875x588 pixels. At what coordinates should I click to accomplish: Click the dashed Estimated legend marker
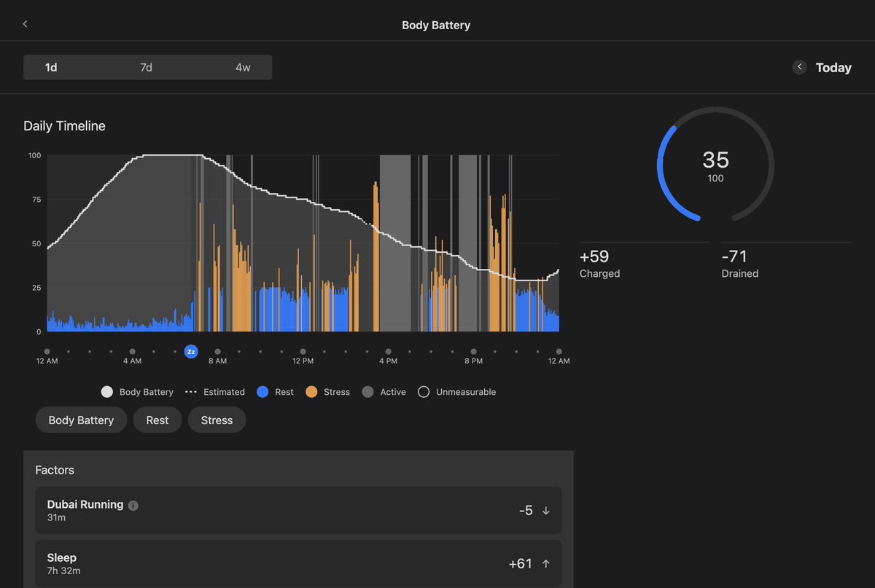tap(191, 392)
